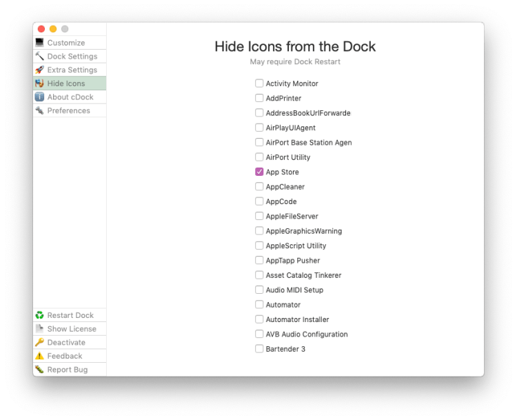This screenshot has height=420, width=517.
Task: Check the Audio MIDI Setup box
Action: pos(259,290)
